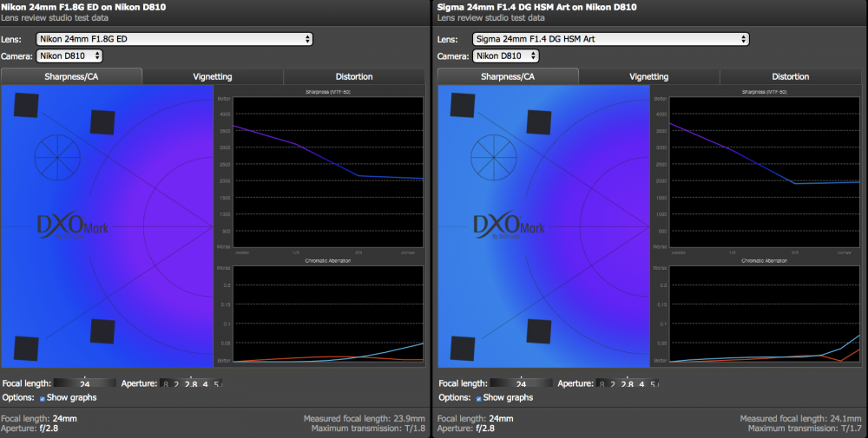Click the 'Focal length: 24mm' readout in the Sigma panel
868x438 pixels.
475,419
